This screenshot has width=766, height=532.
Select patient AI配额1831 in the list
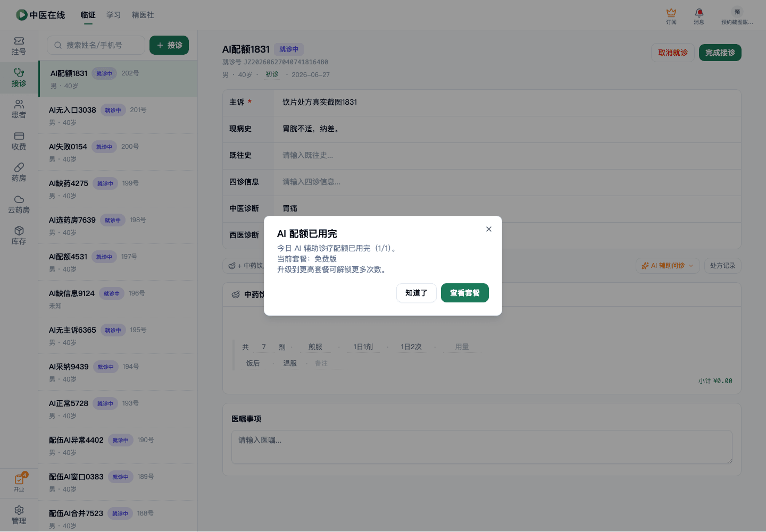pos(118,79)
